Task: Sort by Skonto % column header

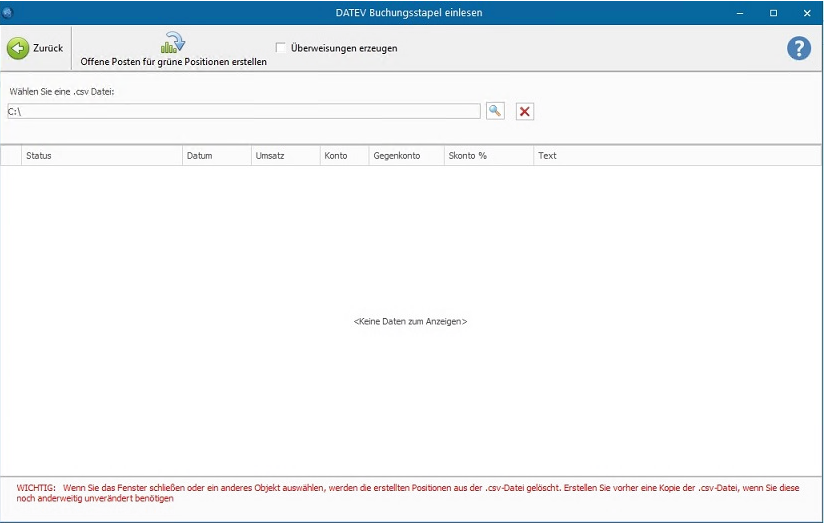Action: tap(489, 155)
